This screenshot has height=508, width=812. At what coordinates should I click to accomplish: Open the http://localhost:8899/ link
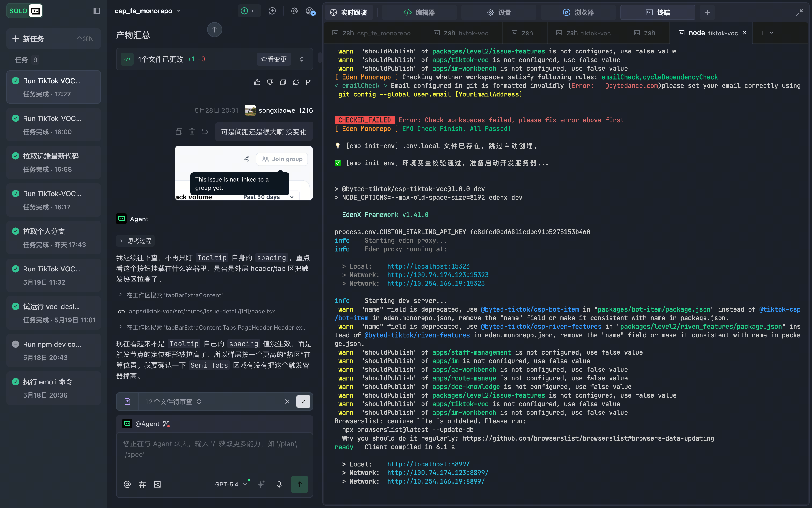click(428, 464)
